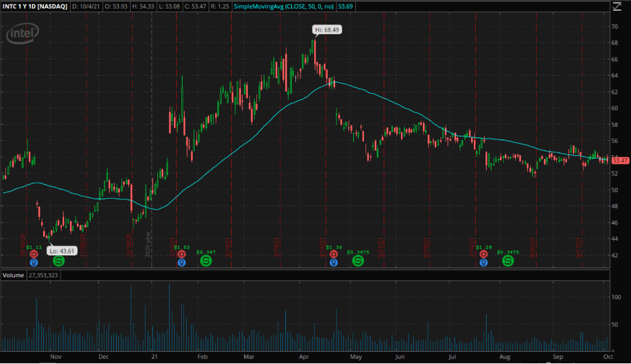Image resolution: width=631 pixels, height=364 pixels.
Task: Click the 3/19/21 expiration date marker
Action: point(277,248)
